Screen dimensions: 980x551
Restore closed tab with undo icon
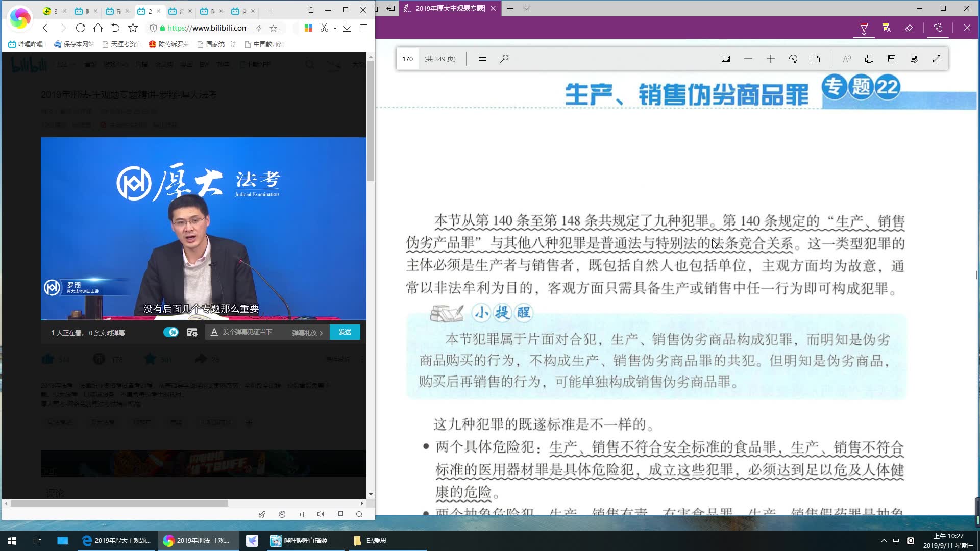click(115, 28)
